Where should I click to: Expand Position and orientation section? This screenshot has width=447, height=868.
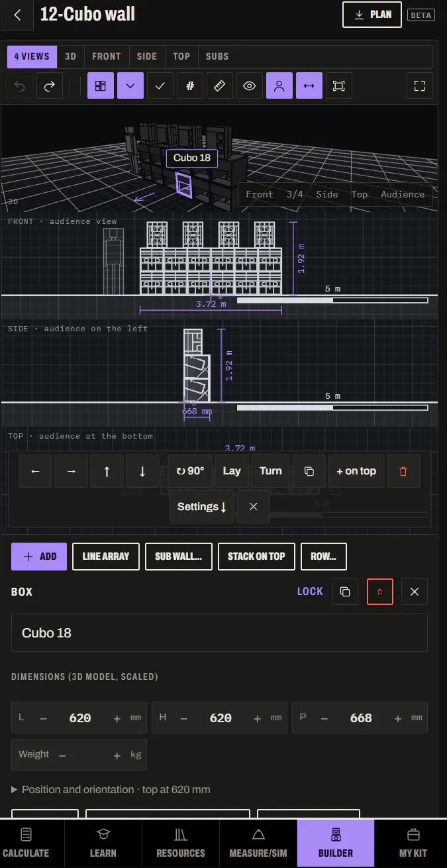pyautogui.click(x=111, y=790)
